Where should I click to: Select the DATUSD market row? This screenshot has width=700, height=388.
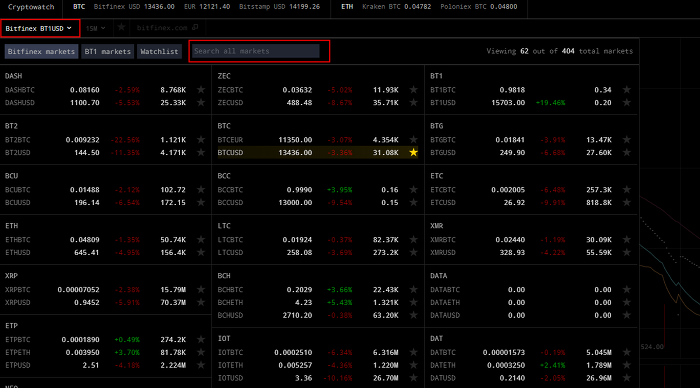click(x=531, y=378)
